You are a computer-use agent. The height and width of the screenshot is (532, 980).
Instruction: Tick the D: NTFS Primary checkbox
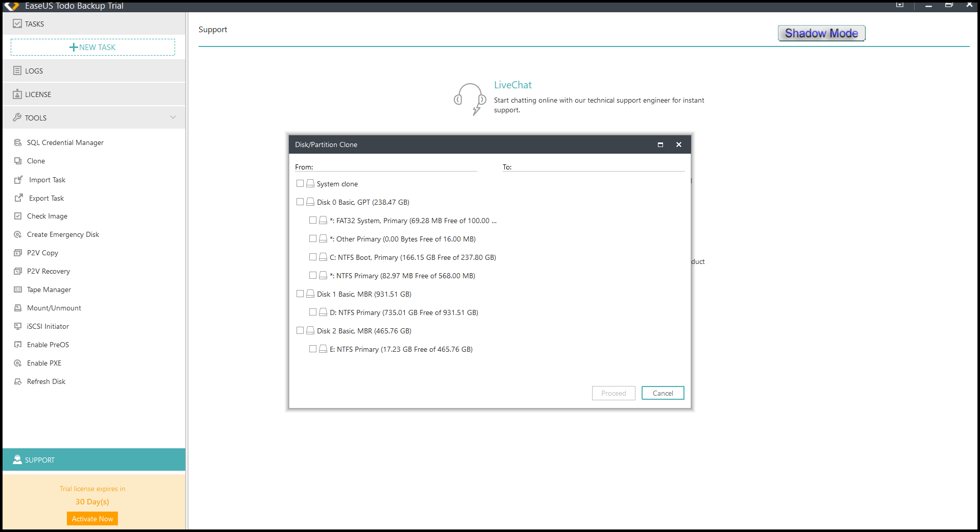313,312
